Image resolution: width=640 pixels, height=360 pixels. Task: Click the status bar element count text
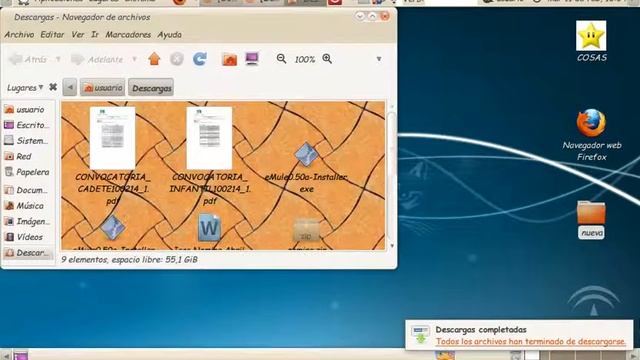pos(129,259)
